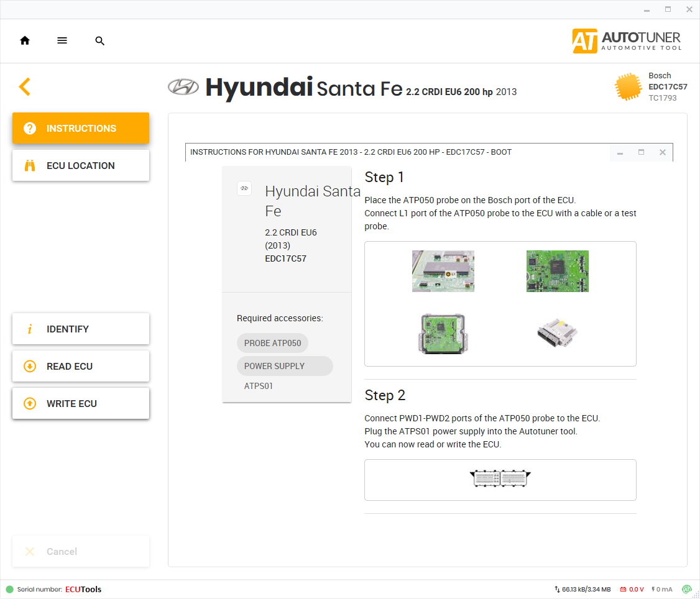The height and width of the screenshot is (599, 700).
Task: Click the search magnifier icon
Action: (x=100, y=41)
